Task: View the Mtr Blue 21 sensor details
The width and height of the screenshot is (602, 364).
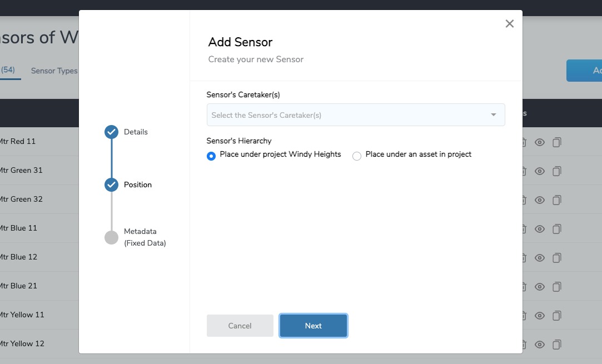Action: coord(540,286)
